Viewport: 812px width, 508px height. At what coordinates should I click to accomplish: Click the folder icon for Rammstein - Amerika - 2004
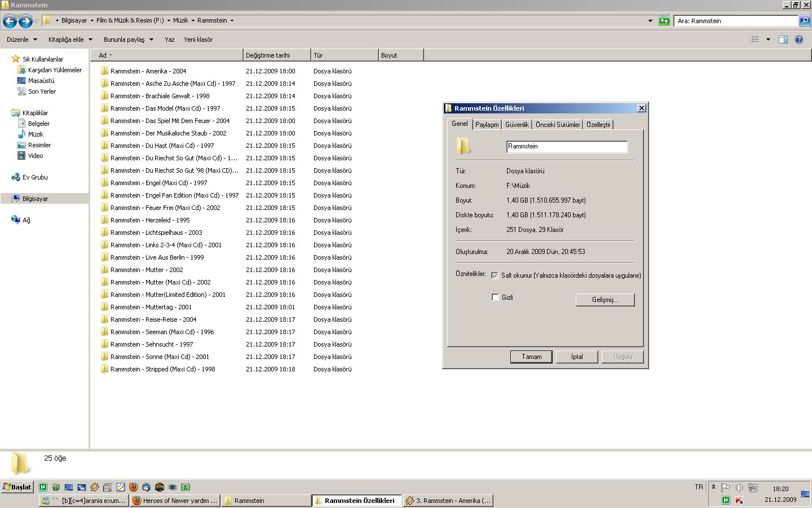pyautogui.click(x=104, y=71)
